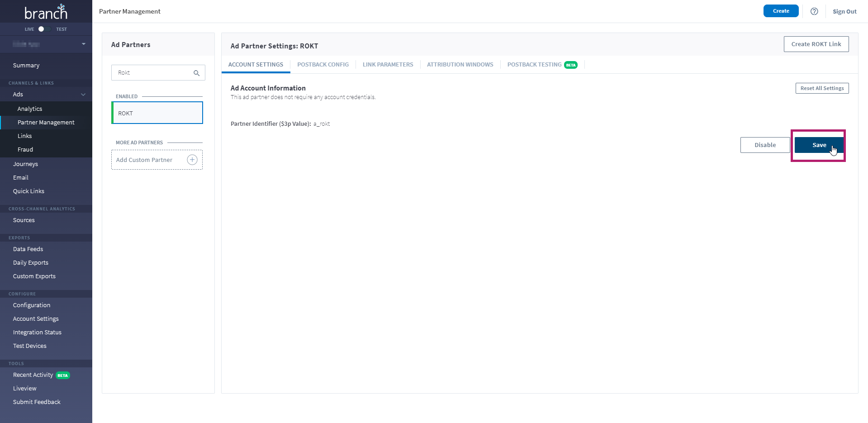The width and height of the screenshot is (868, 423).
Task: Open Ads in the sidebar
Action: [18, 95]
